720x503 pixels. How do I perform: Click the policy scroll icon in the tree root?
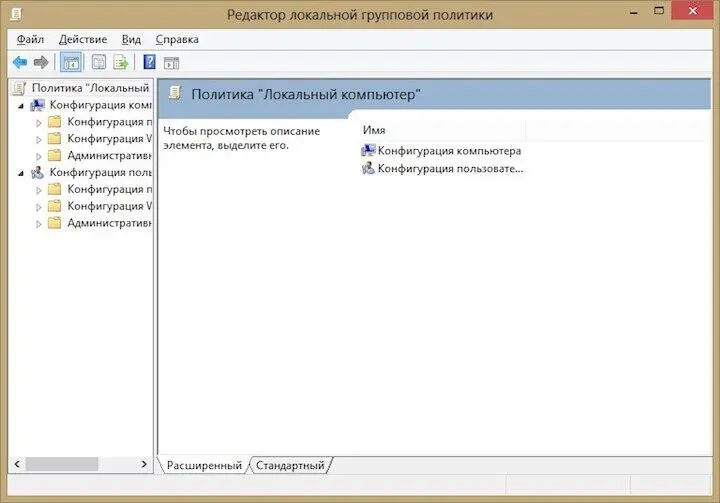(19, 88)
